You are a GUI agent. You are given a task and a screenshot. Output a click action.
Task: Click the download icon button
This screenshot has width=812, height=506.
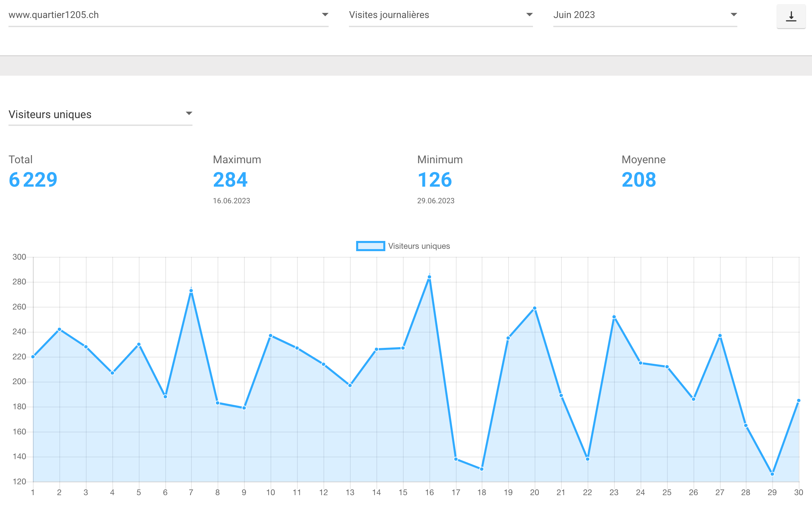pos(791,16)
